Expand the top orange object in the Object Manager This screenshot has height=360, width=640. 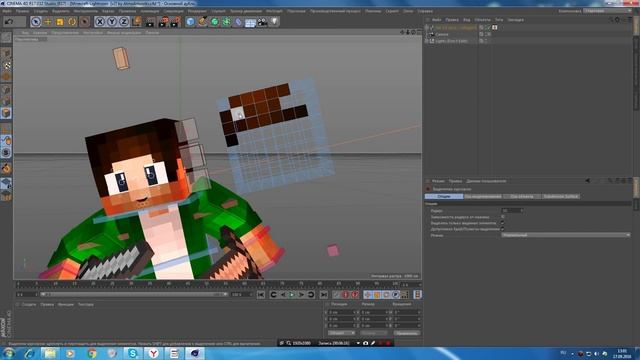(427, 27)
